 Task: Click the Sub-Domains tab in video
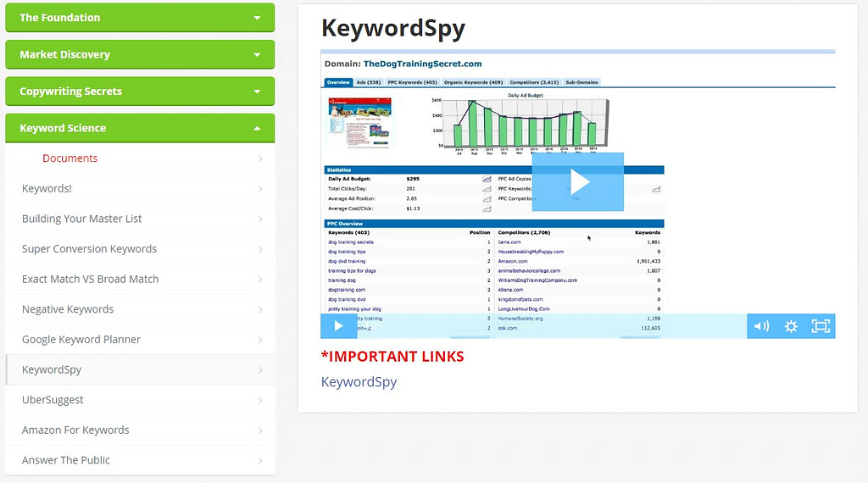(x=581, y=82)
